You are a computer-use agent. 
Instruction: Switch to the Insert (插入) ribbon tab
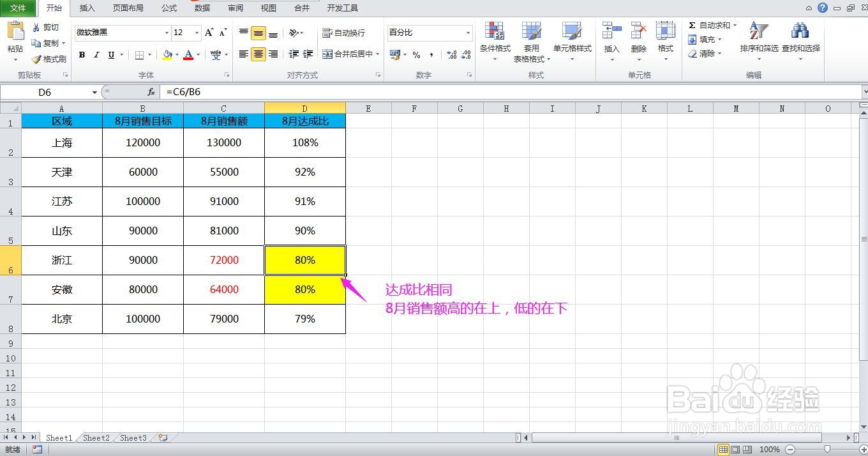point(87,8)
